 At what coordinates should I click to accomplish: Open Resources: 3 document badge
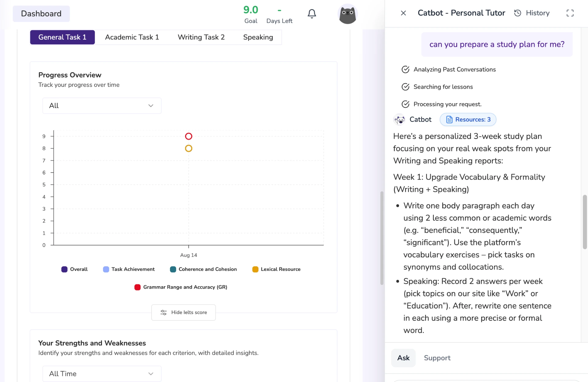click(468, 119)
